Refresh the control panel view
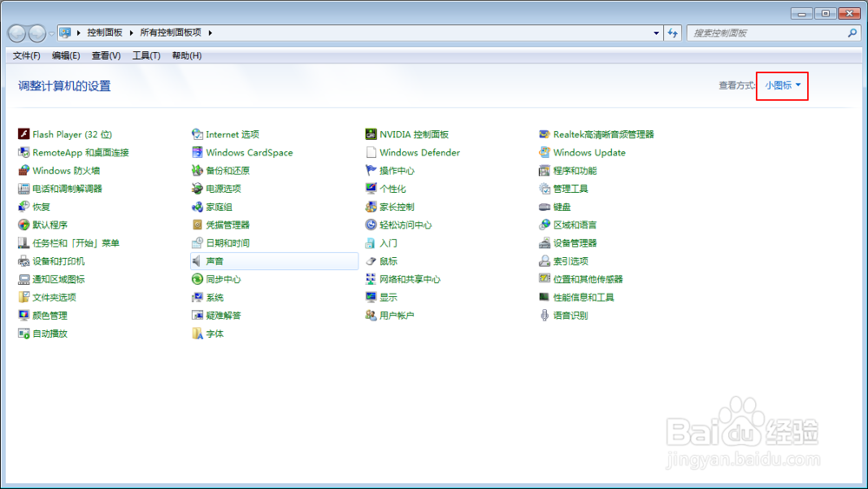 673,33
